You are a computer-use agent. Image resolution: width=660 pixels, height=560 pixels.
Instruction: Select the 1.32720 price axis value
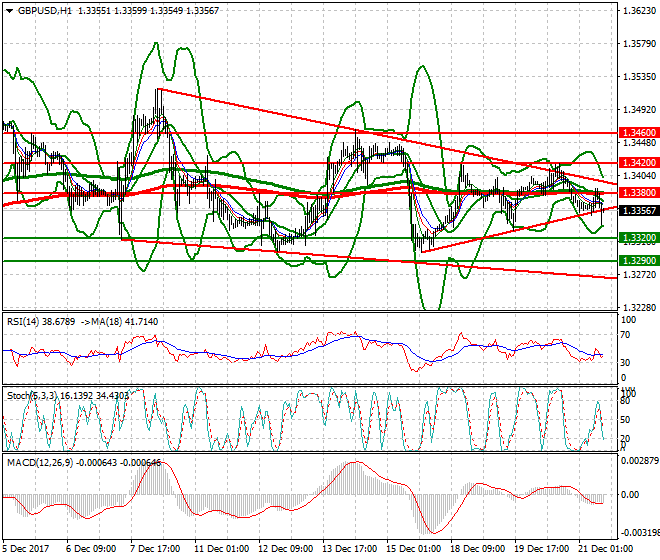point(639,275)
